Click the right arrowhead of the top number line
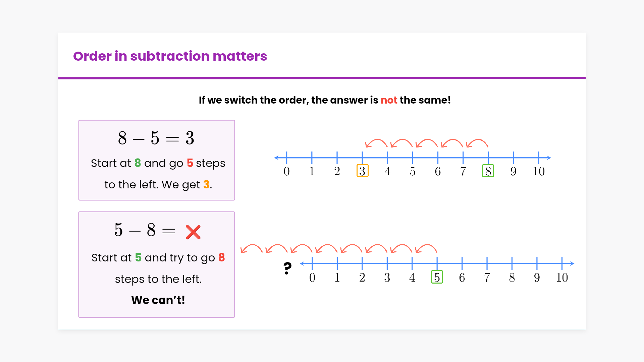Screen dimensions: 644x362 (x=548, y=158)
